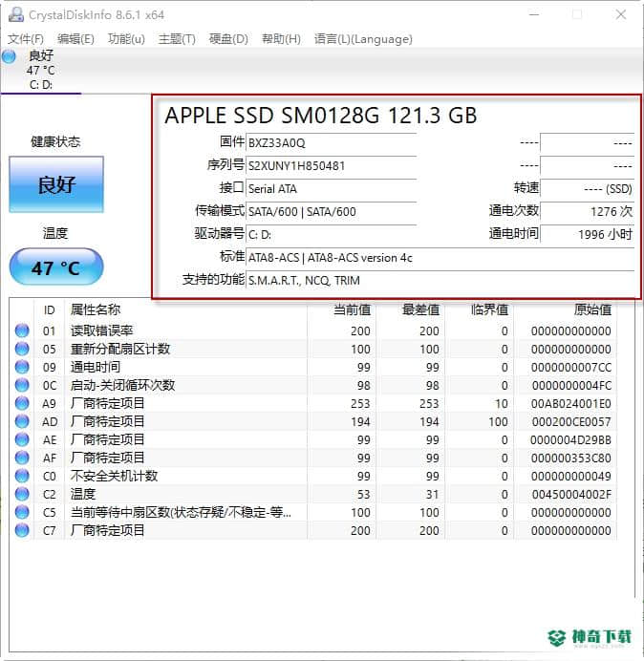Open the 帮助(H) menu
The image size is (644, 661).
coord(281,39)
